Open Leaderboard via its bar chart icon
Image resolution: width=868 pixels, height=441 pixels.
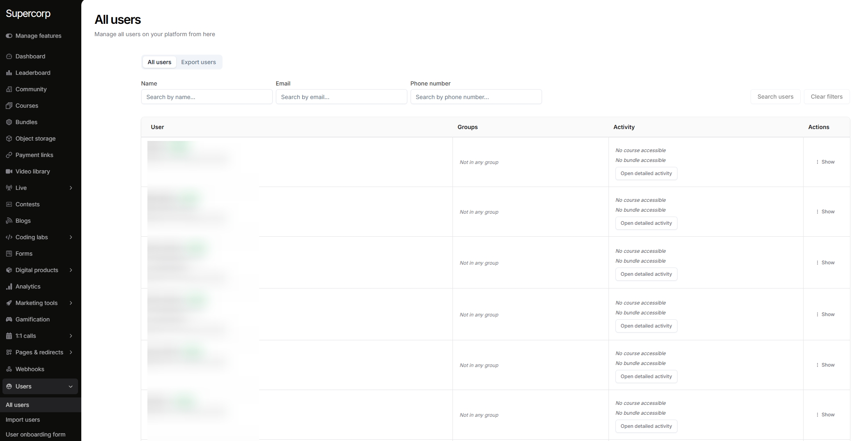pyautogui.click(x=9, y=73)
